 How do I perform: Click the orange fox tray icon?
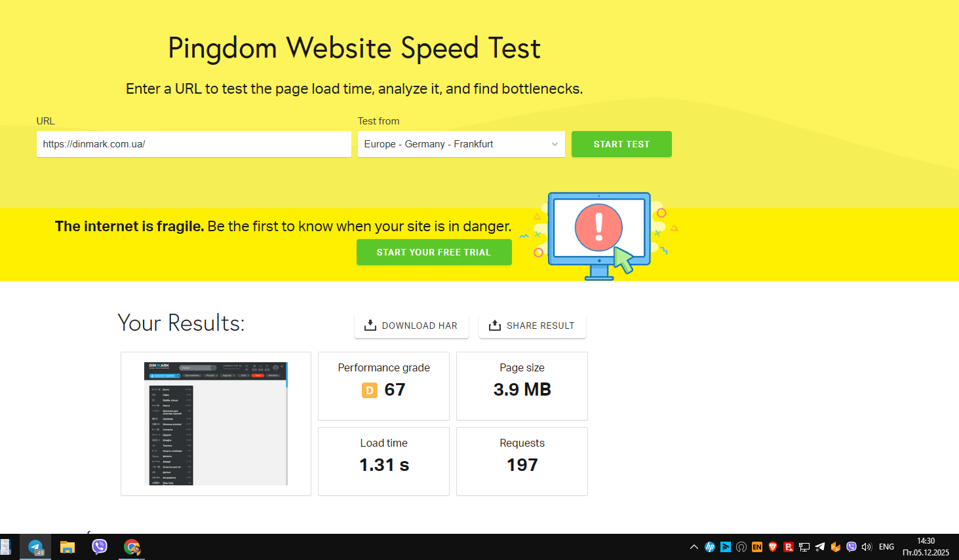(x=836, y=547)
